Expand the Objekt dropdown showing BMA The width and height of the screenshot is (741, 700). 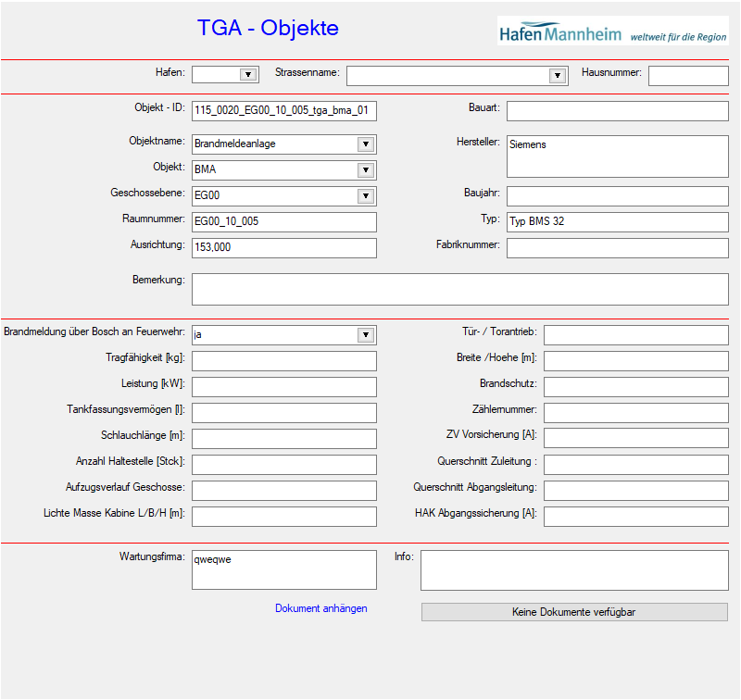[366, 170]
